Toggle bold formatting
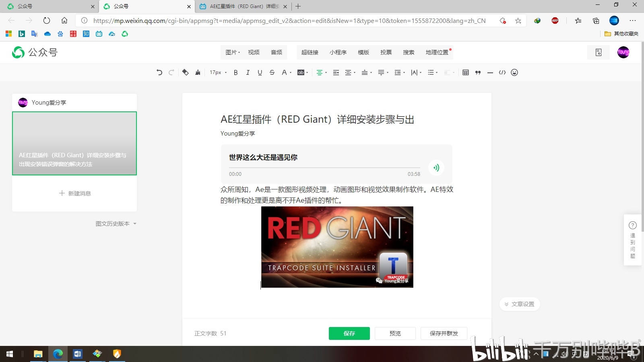This screenshot has width=644, height=362. (x=236, y=72)
